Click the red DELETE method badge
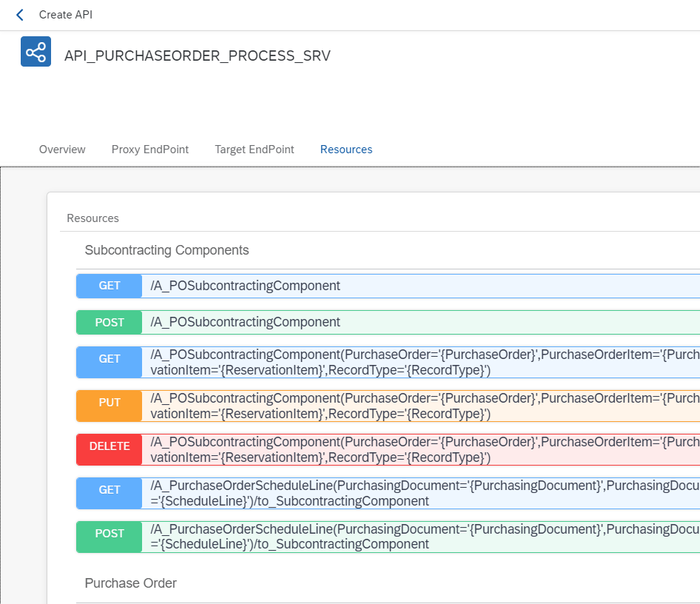Viewport: 700px width, 604px height. pyautogui.click(x=110, y=446)
